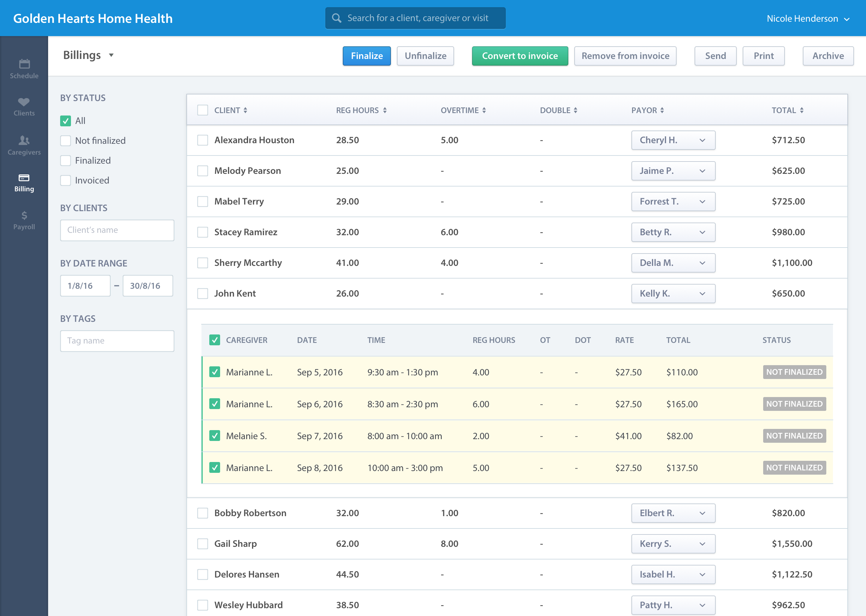Go to Clients heart icon

click(x=24, y=102)
